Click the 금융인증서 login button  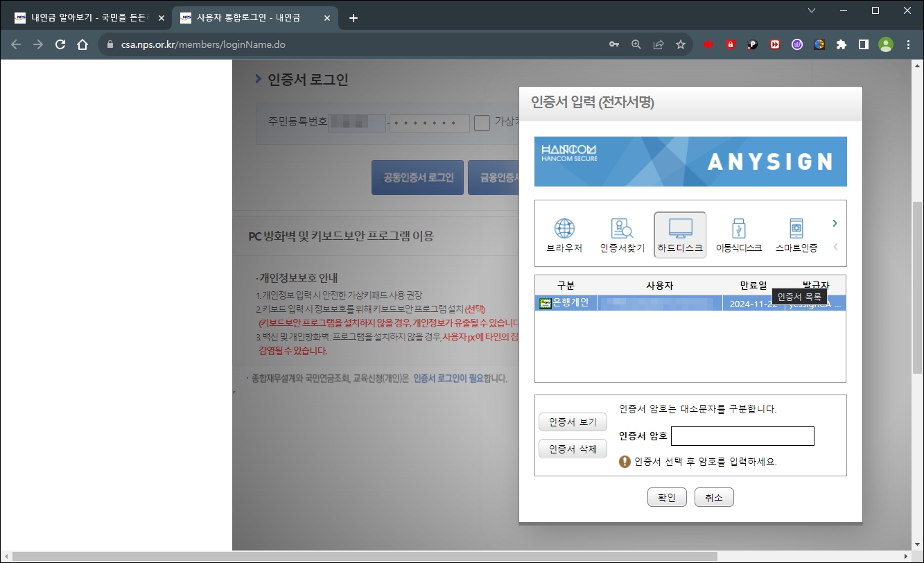(494, 177)
